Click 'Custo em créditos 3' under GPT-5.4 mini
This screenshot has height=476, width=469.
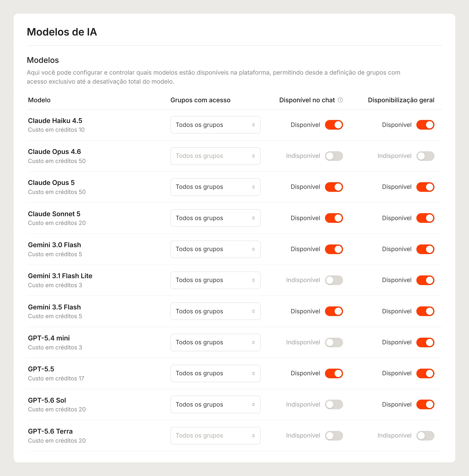click(x=55, y=347)
